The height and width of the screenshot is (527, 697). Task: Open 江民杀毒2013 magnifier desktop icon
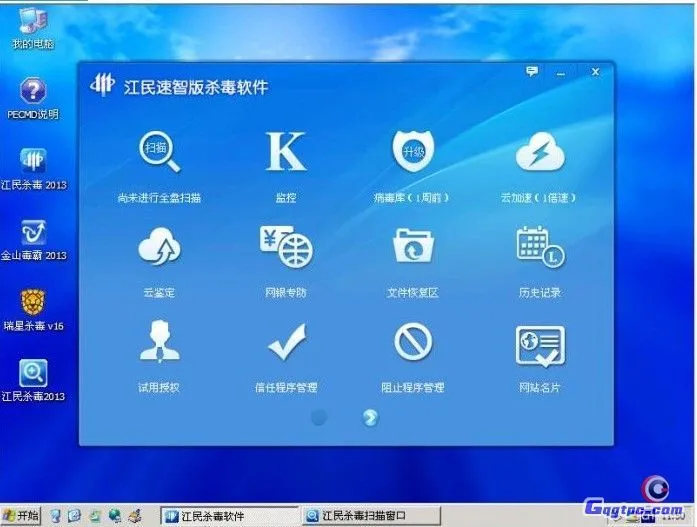33,380
